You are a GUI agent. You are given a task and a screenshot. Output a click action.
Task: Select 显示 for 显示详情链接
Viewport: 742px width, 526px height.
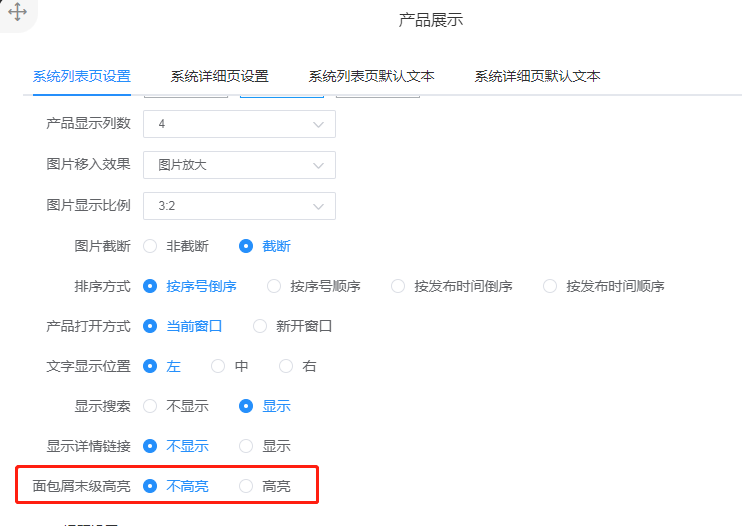246,446
